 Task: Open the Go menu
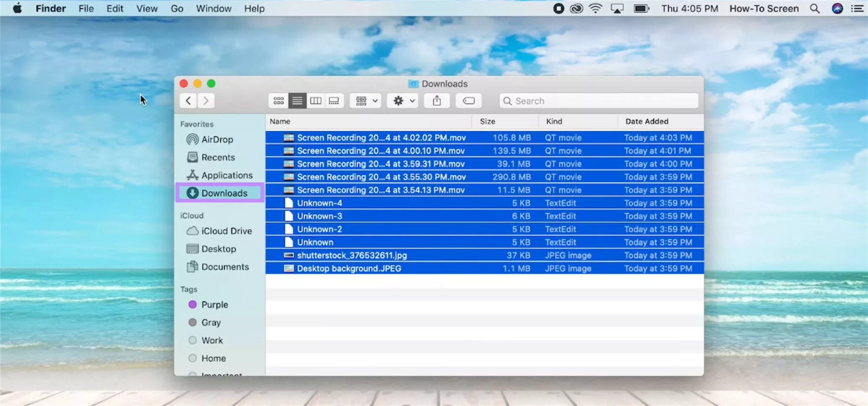click(176, 8)
